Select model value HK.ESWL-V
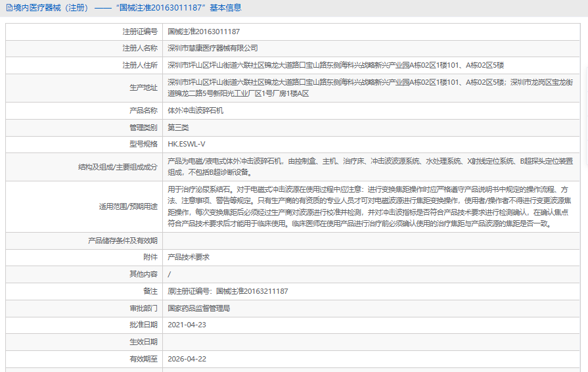 pos(187,145)
